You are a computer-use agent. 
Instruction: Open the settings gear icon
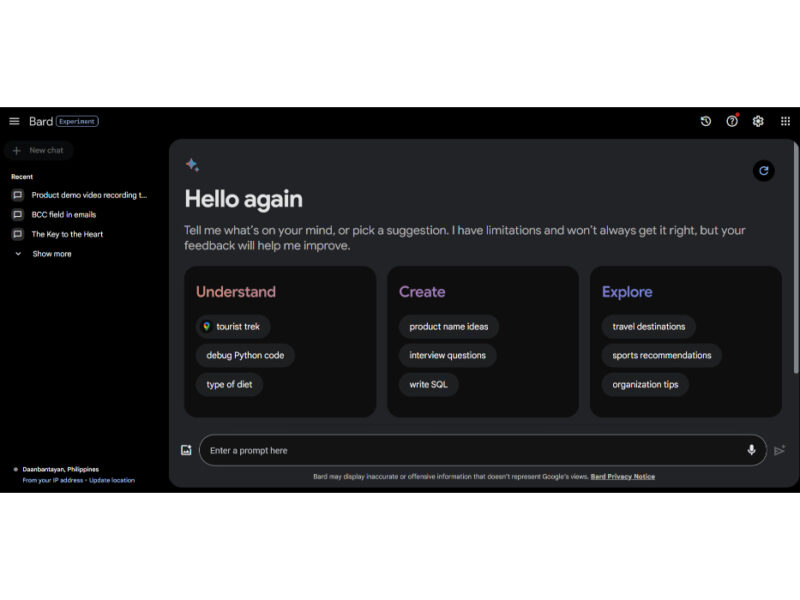click(758, 121)
